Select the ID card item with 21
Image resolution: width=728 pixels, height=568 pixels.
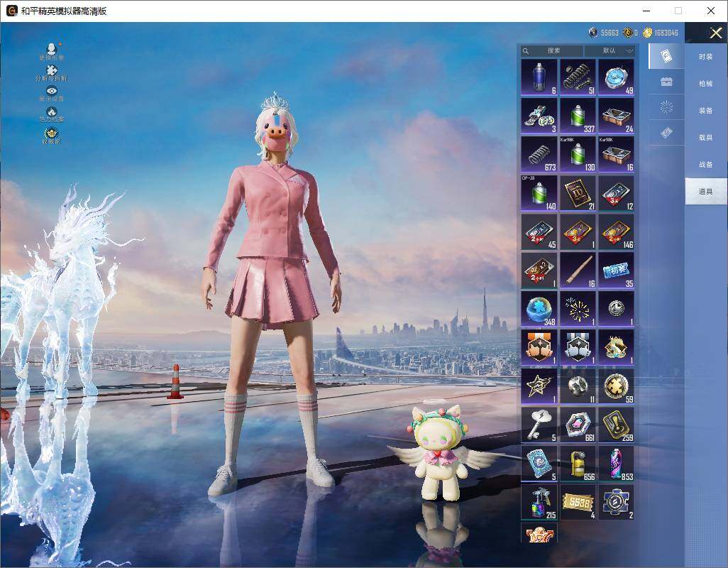578,193
